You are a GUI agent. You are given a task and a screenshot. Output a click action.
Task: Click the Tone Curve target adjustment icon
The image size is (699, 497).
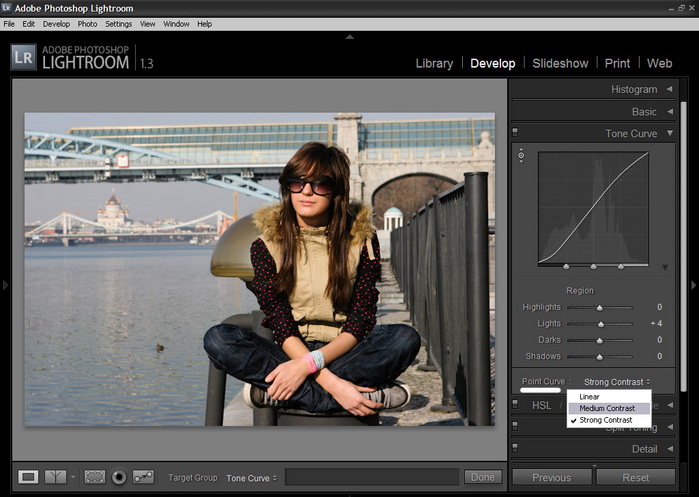point(521,156)
